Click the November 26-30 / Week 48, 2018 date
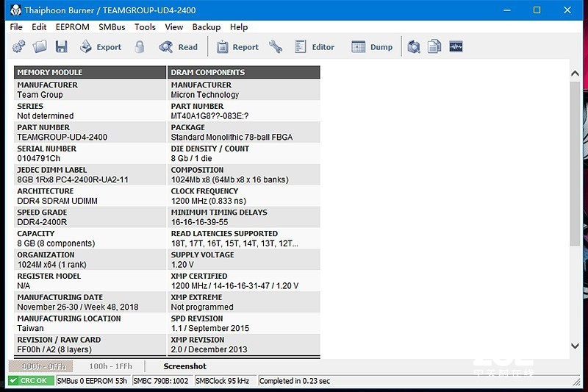This screenshot has width=588, height=392. point(78,307)
